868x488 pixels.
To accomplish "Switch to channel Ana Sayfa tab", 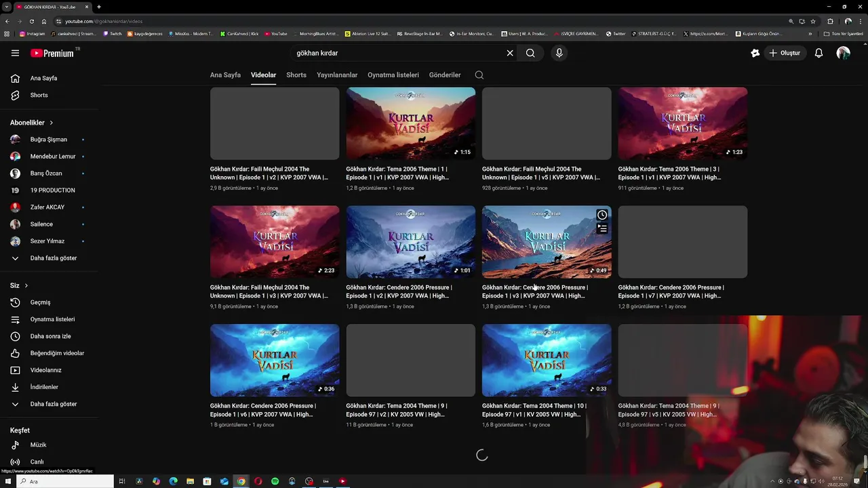I will tap(225, 75).
